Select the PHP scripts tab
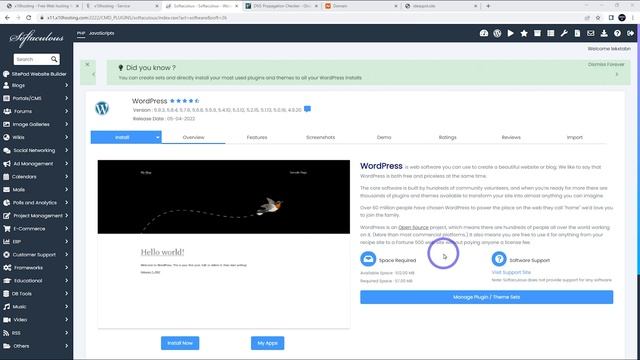Viewport: 640px width, 360px height. click(x=81, y=33)
